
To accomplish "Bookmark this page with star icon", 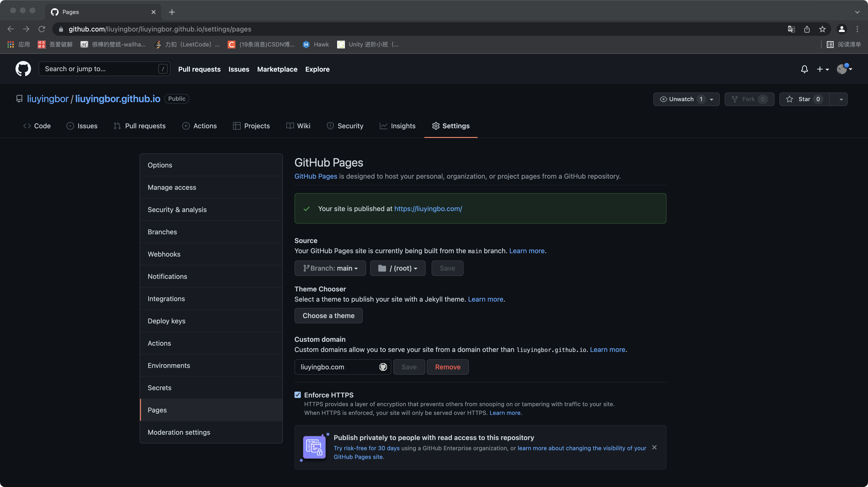I will (822, 29).
